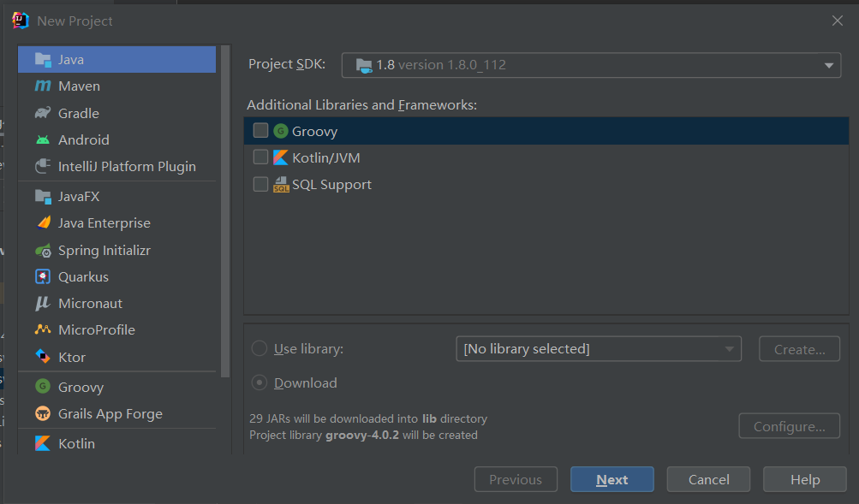
Task: Click the Quarkus label
Action: [83, 277]
